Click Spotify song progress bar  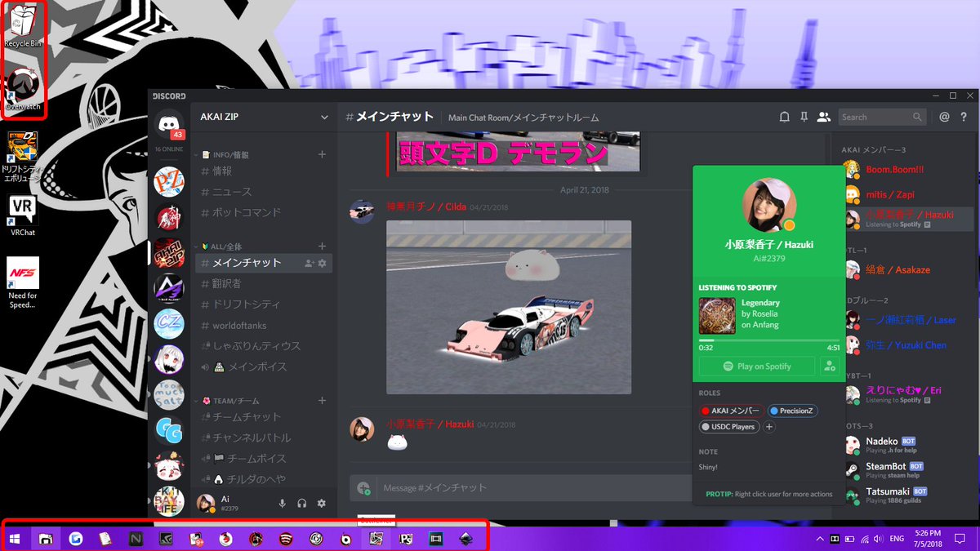point(768,340)
